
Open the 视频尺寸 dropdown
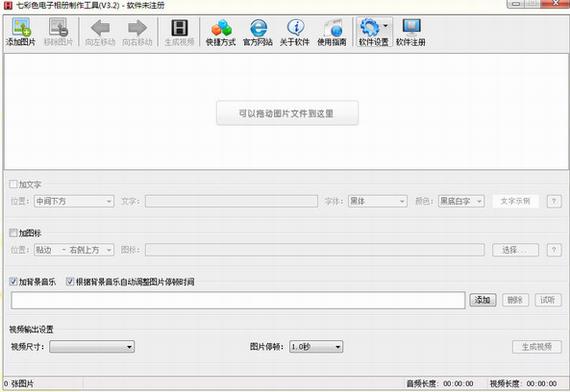[92, 347]
